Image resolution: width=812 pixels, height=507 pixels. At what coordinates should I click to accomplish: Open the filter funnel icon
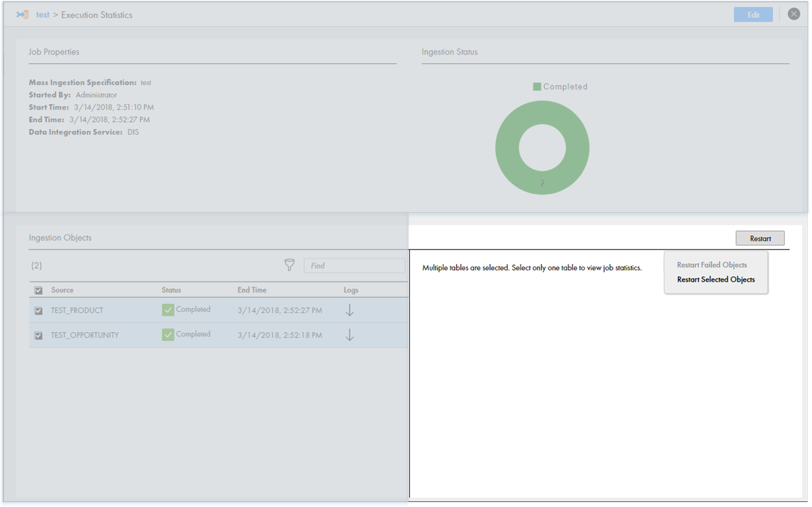click(289, 265)
